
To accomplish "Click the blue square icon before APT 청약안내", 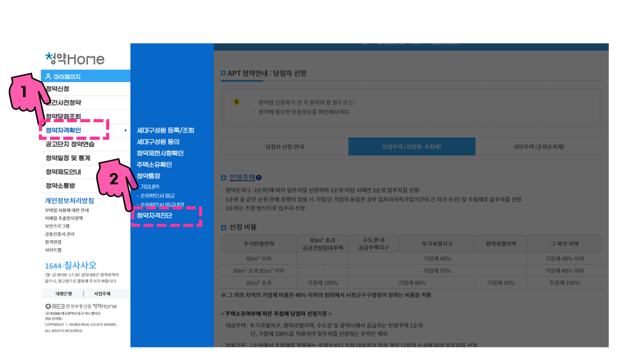I will [x=223, y=72].
